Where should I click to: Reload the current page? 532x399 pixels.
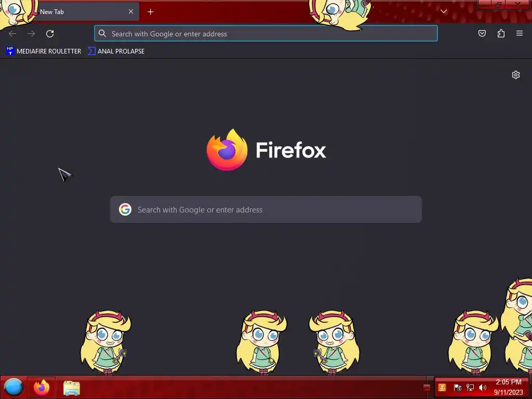(x=50, y=34)
